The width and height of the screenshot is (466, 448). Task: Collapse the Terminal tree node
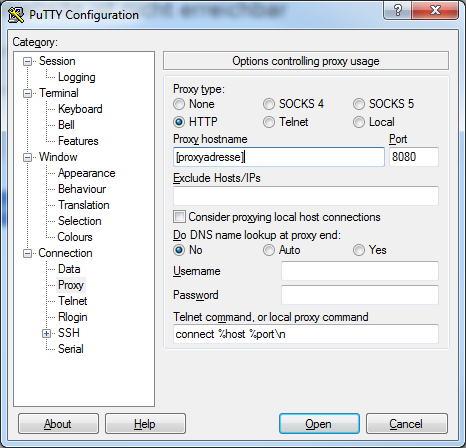point(27,93)
